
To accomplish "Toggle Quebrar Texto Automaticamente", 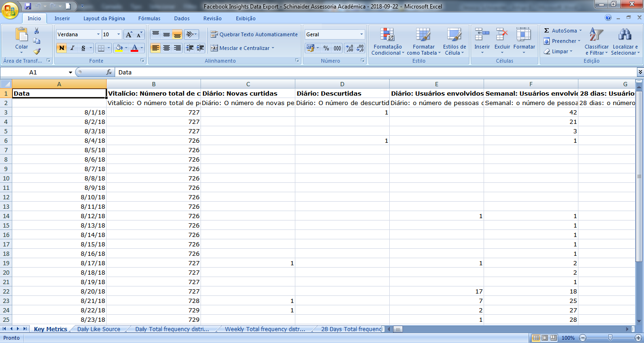I will (254, 34).
